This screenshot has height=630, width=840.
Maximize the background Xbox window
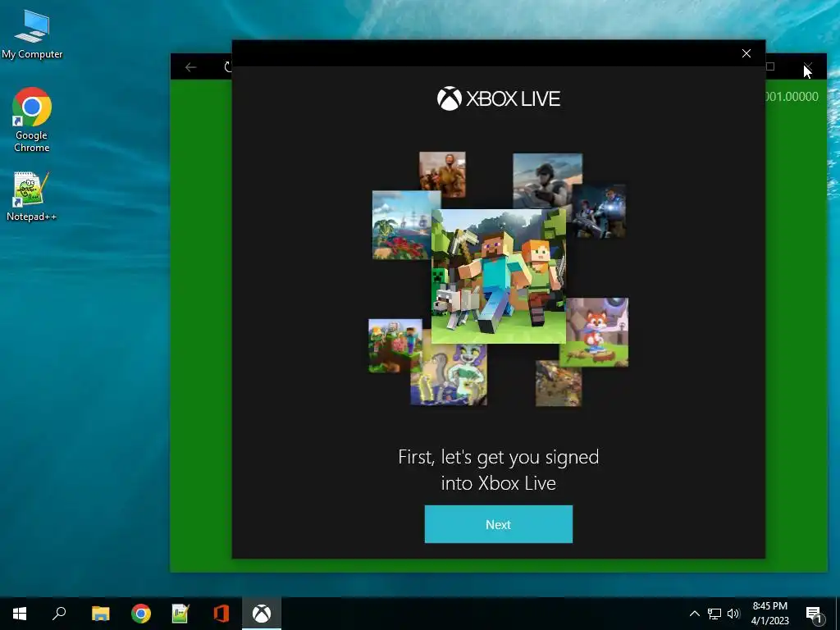[x=770, y=66]
